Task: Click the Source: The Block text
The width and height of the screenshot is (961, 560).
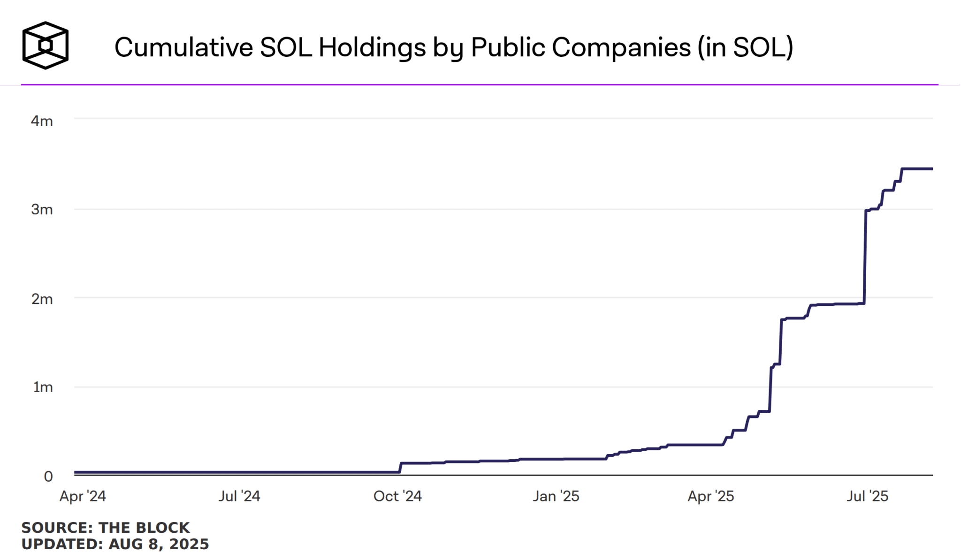Action: pyautogui.click(x=106, y=528)
